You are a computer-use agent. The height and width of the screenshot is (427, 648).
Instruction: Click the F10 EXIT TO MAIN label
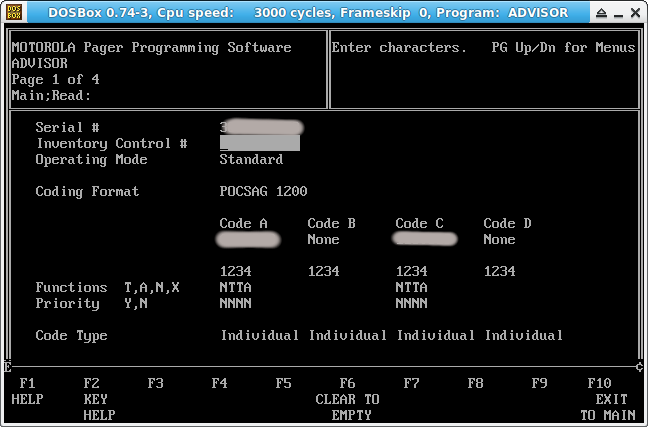click(x=608, y=399)
